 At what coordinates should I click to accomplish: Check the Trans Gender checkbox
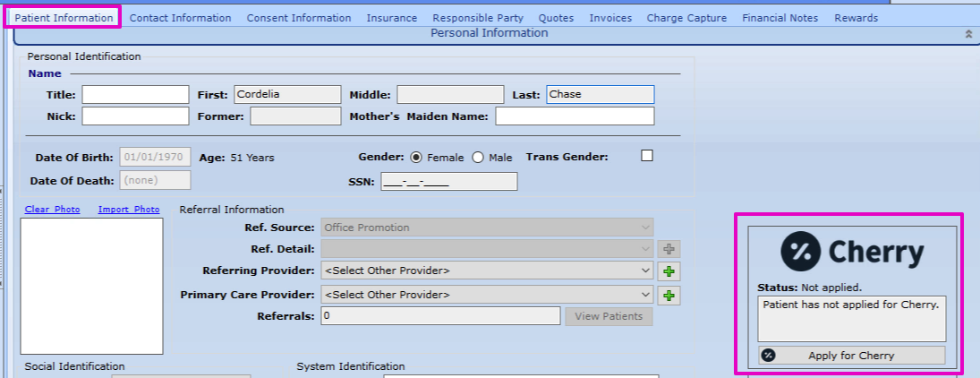647,156
